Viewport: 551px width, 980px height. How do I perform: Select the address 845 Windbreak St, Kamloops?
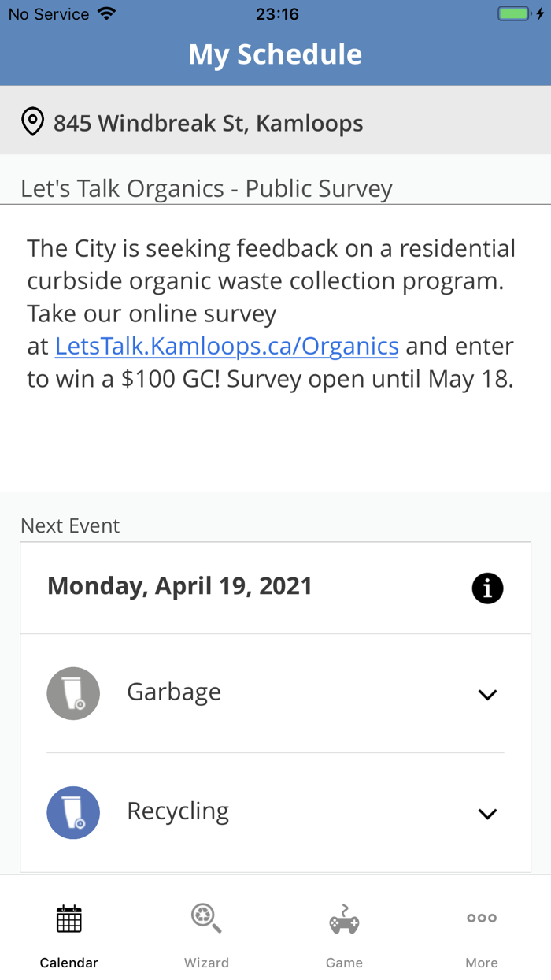pyautogui.click(x=207, y=123)
